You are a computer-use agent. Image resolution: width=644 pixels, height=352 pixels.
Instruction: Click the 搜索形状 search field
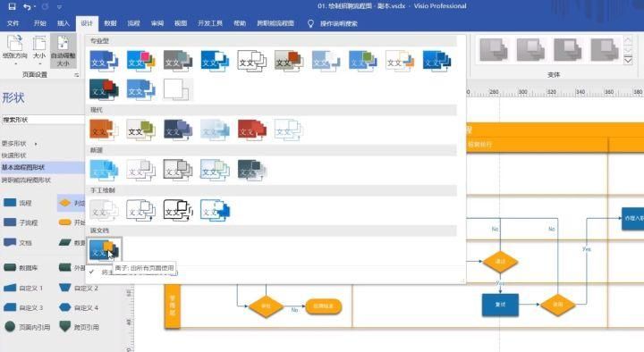(43, 120)
